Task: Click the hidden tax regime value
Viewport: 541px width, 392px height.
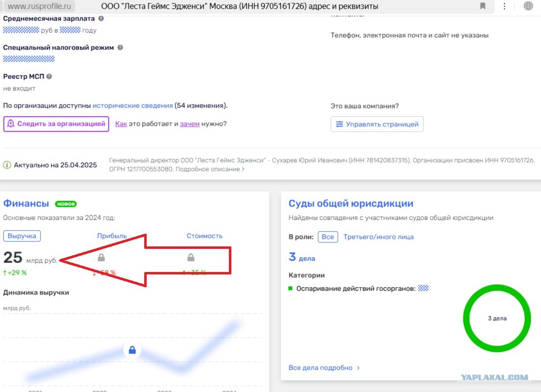Action: [x=29, y=59]
